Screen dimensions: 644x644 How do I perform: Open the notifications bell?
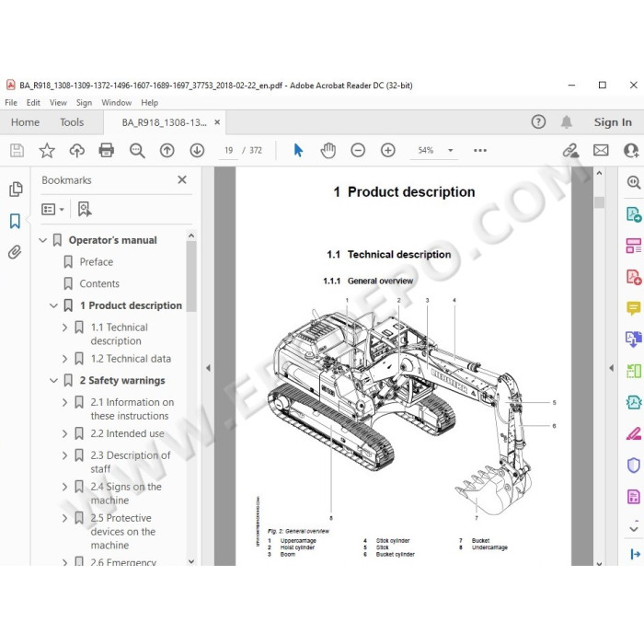pos(567,122)
